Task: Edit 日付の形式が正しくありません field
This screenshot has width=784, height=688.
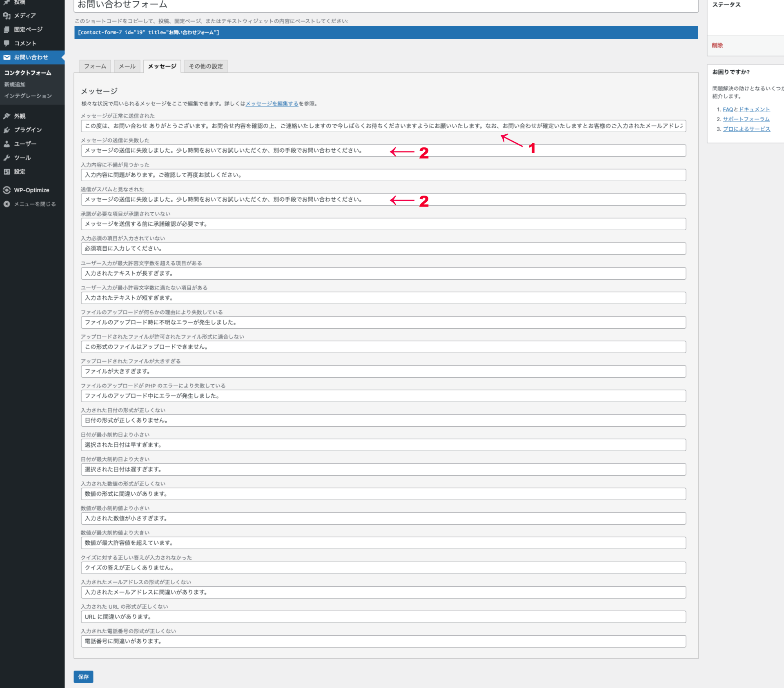Action: (383, 420)
